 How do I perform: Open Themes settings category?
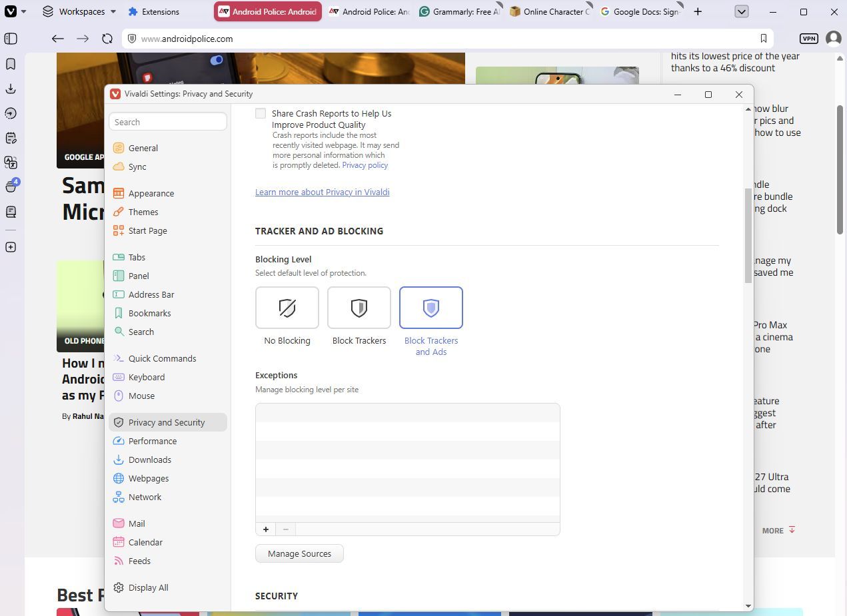tap(168, 212)
